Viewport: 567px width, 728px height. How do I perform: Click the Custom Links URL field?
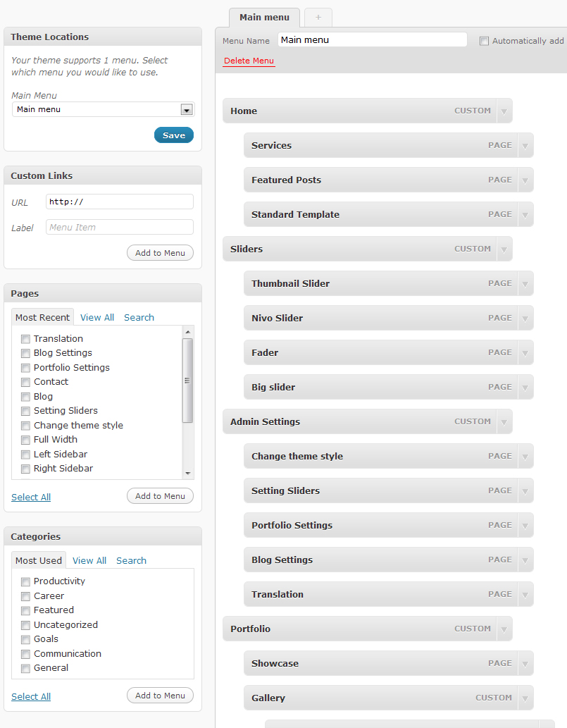(119, 202)
